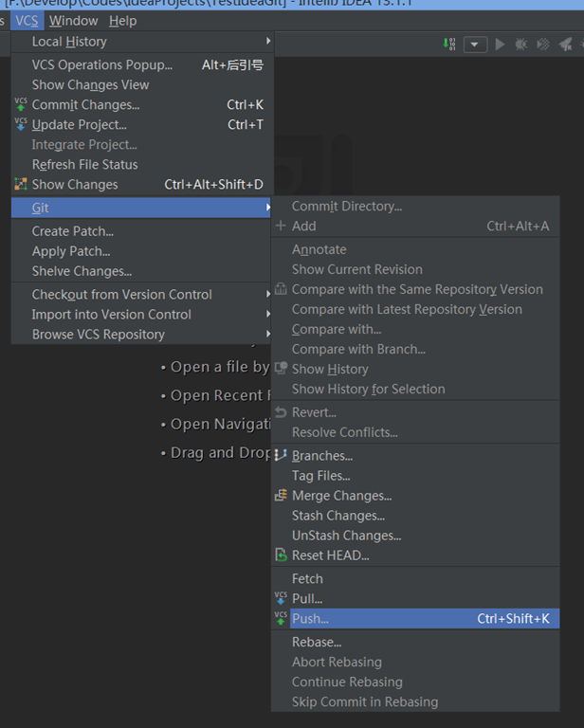Click the VCS icon beside Pull
Viewport: 584px width, 728px height.
(281, 598)
